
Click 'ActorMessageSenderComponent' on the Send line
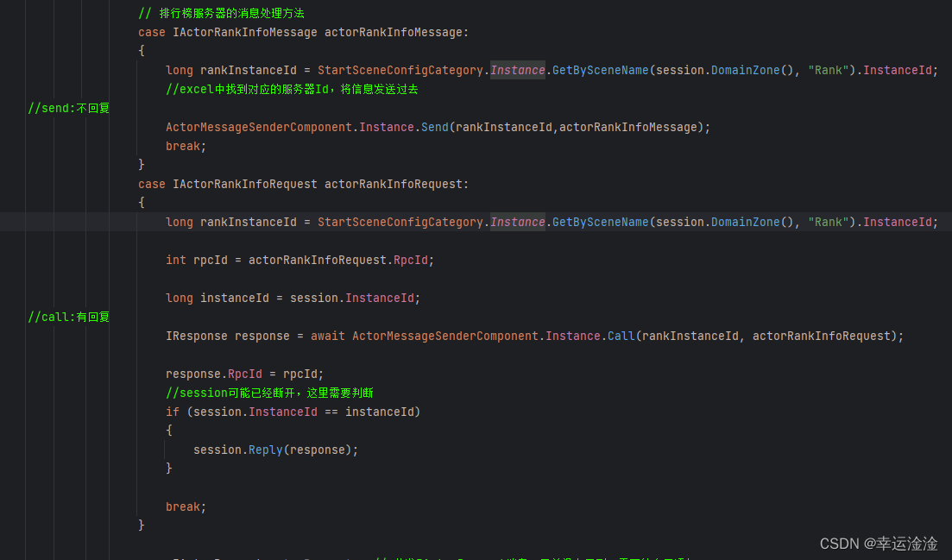259,127
